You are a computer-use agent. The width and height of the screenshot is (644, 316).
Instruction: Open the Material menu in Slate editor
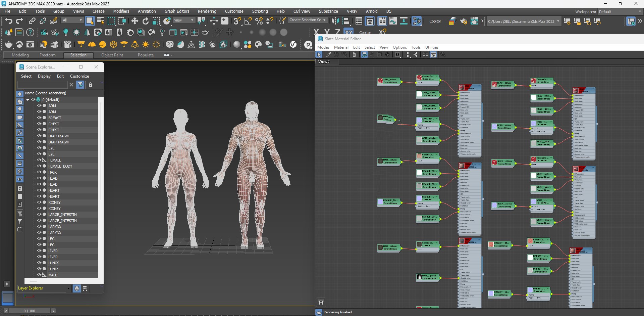click(x=341, y=47)
